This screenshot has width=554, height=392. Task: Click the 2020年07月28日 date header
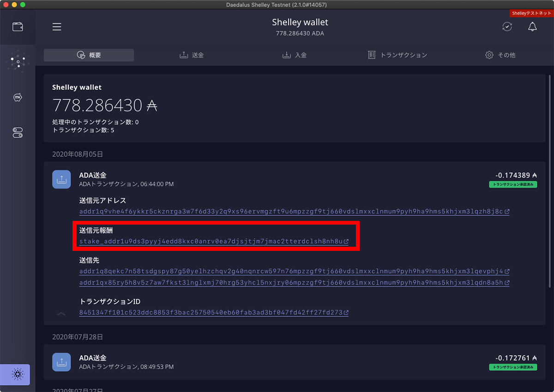(78, 337)
